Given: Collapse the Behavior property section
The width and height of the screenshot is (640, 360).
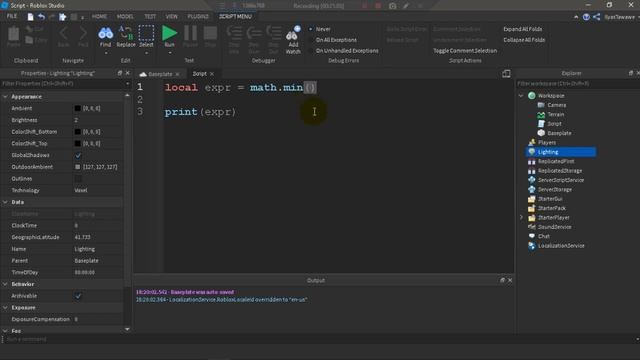Looking at the screenshot, I should pyautogui.click(x=5, y=284).
